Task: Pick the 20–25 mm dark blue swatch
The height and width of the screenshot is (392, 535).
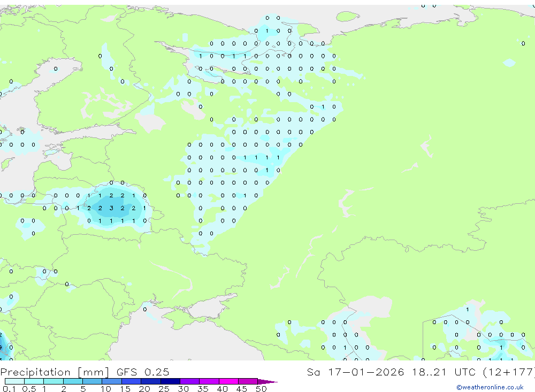Action: [151, 381]
